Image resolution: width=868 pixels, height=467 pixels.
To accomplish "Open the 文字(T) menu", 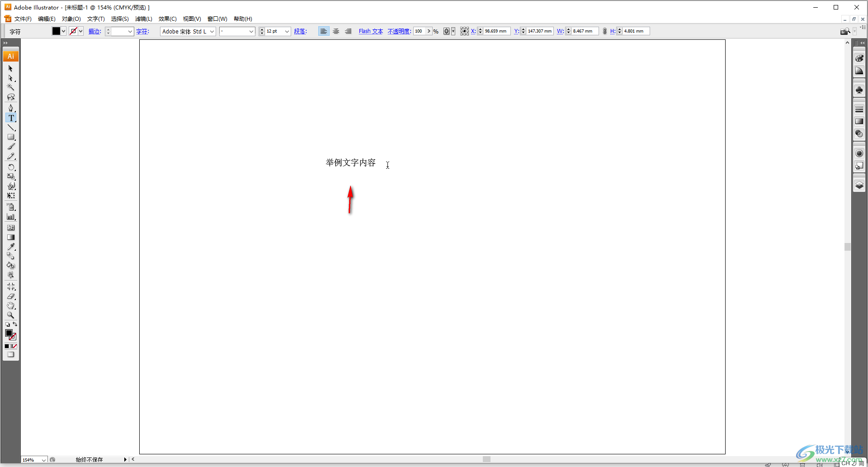I will [x=96, y=19].
